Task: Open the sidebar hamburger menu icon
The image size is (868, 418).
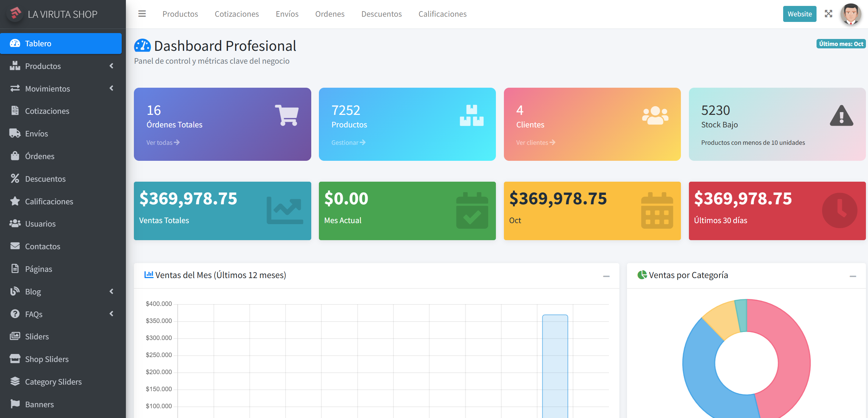Action: [142, 14]
